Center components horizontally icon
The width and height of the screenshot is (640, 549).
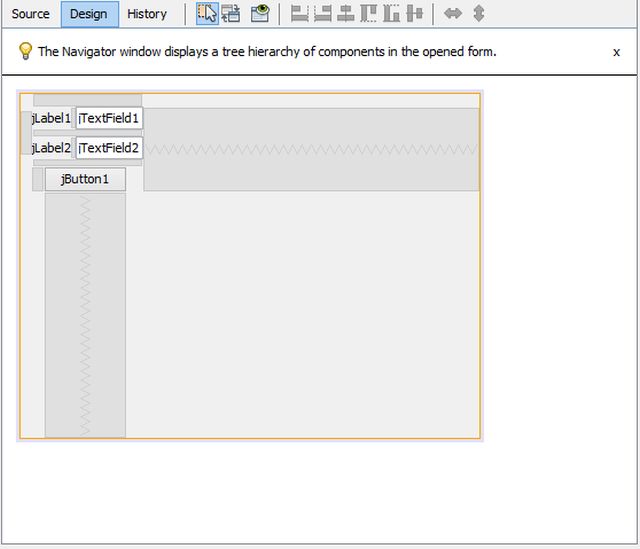pos(346,13)
